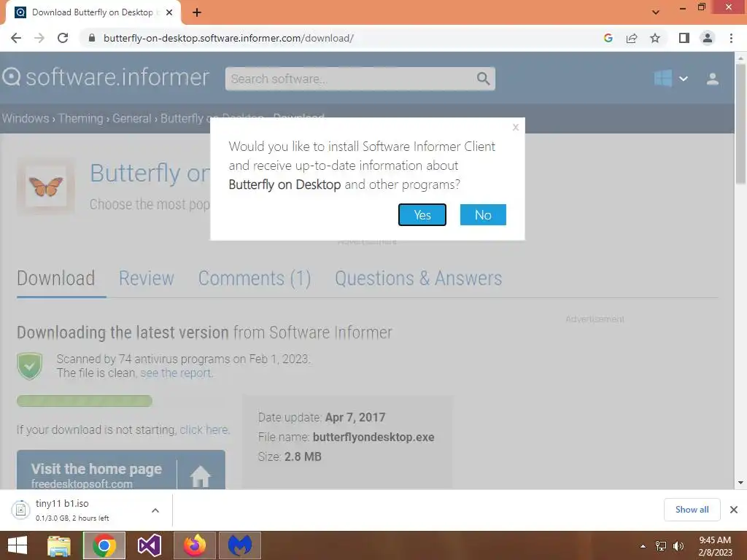The width and height of the screenshot is (747, 560).
Task: Click the volume speaker tray icon
Action: [x=678, y=546]
